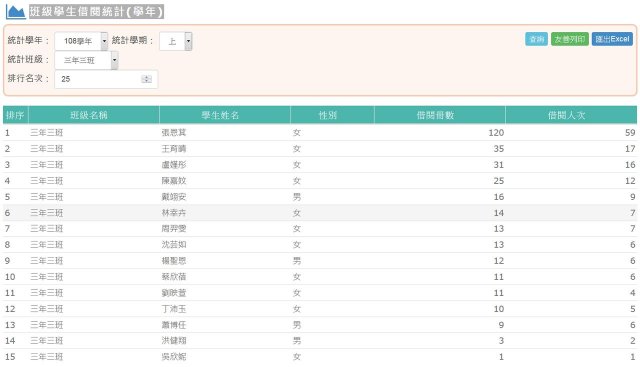Click the borrow count 12 in rank 9 row
The width and height of the screenshot is (640, 367).
point(499,260)
